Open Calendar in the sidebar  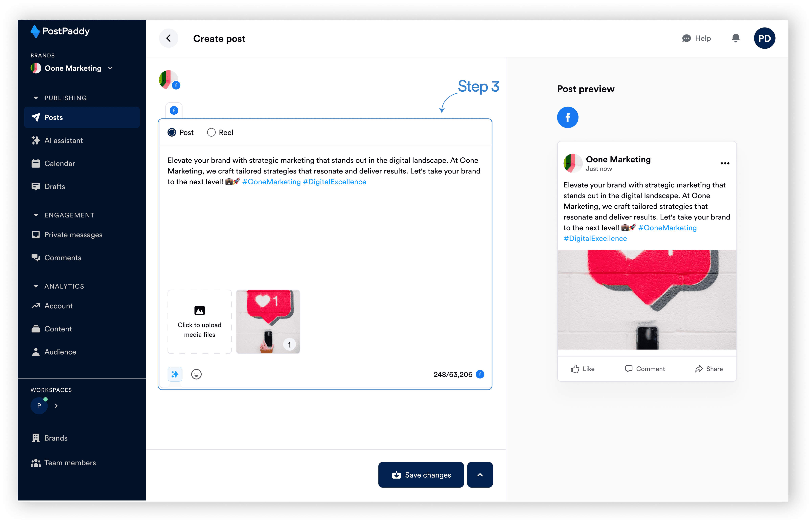pyautogui.click(x=59, y=163)
